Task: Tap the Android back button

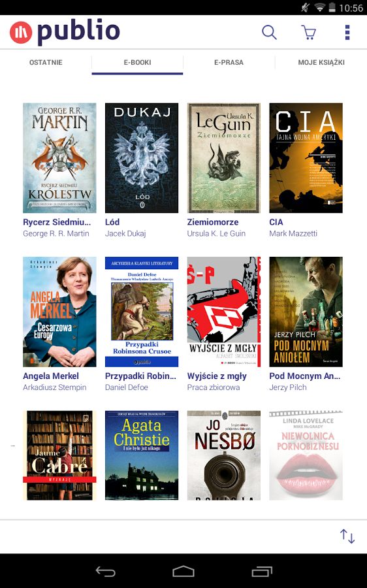Action: [106, 571]
